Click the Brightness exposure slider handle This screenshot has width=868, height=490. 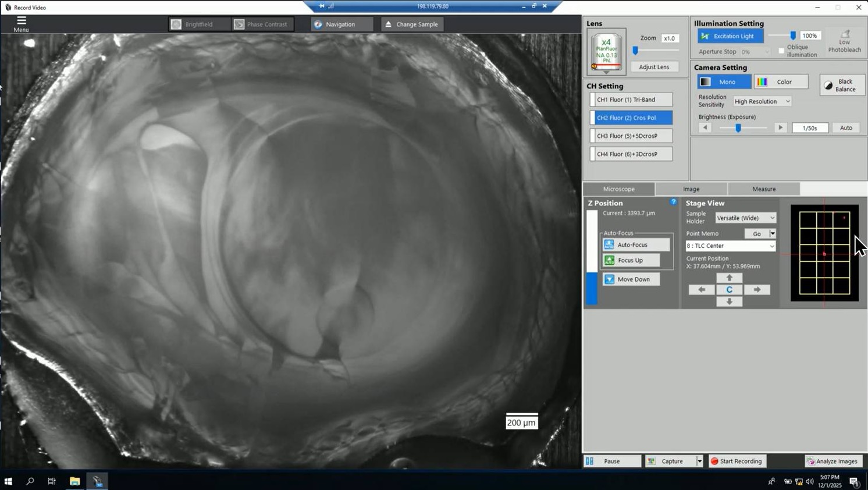point(738,128)
